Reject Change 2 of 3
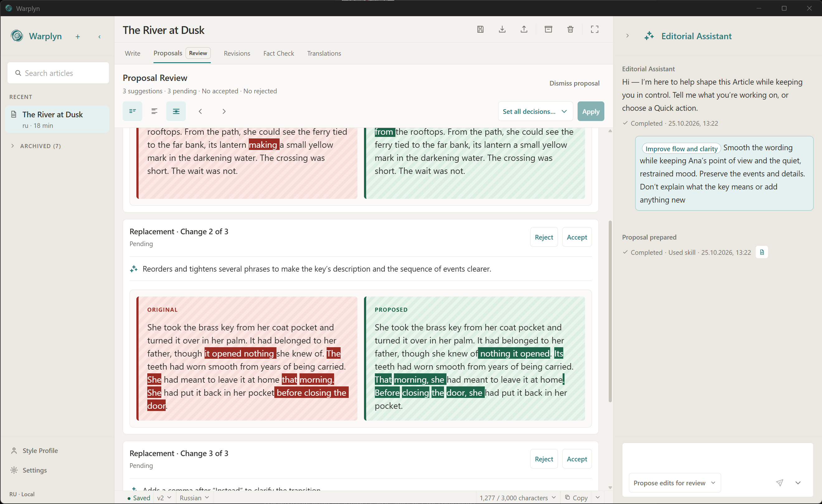 tap(544, 237)
